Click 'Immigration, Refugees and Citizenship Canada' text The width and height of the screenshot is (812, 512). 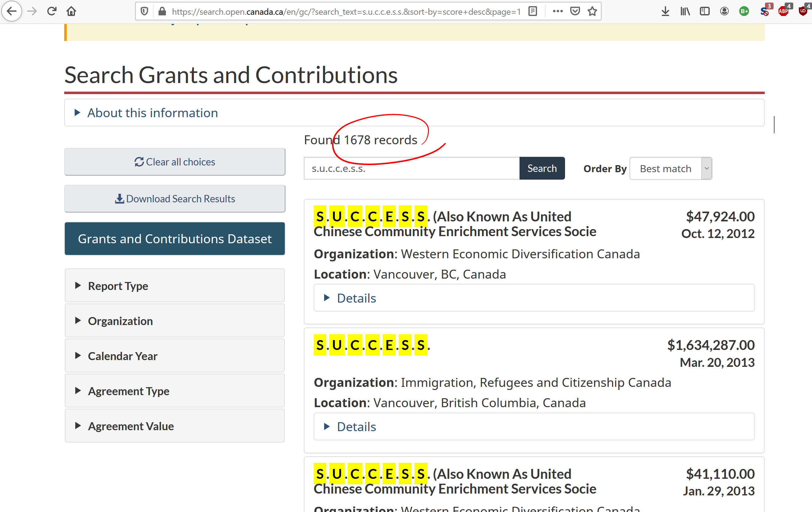click(x=536, y=383)
